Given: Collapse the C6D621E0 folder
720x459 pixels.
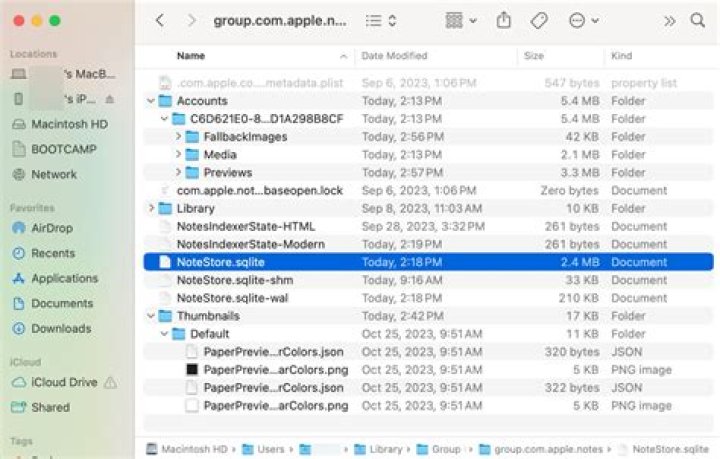Looking at the screenshot, I should click(x=164, y=119).
